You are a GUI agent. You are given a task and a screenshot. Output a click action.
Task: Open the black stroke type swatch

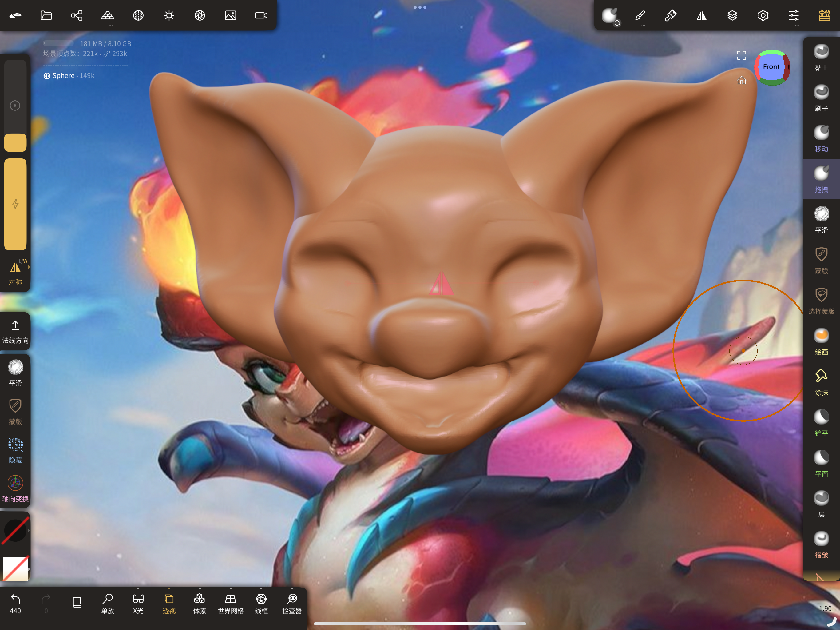[x=15, y=530]
